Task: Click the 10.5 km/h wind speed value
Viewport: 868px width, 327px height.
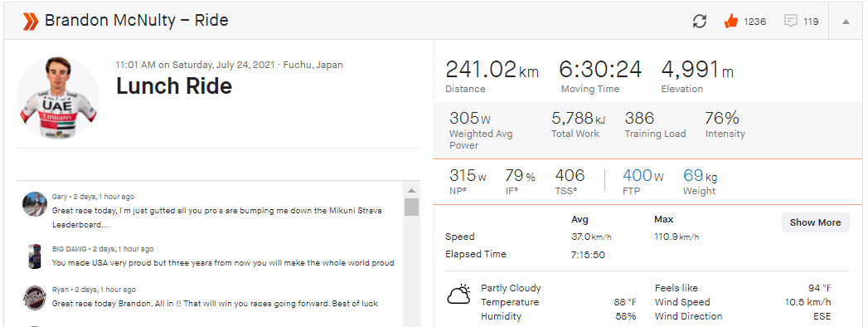Action: click(x=807, y=303)
